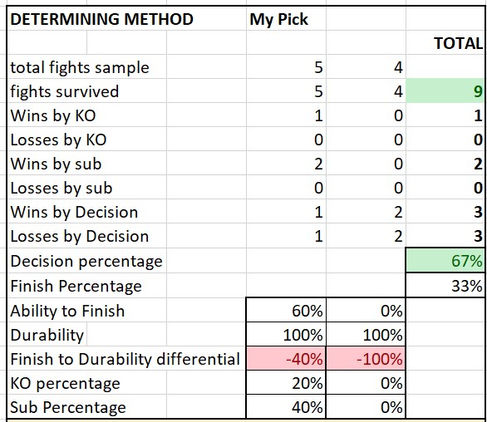Click the Sub Percentage 40% cell
The height and width of the screenshot is (422, 487).
coord(286,407)
